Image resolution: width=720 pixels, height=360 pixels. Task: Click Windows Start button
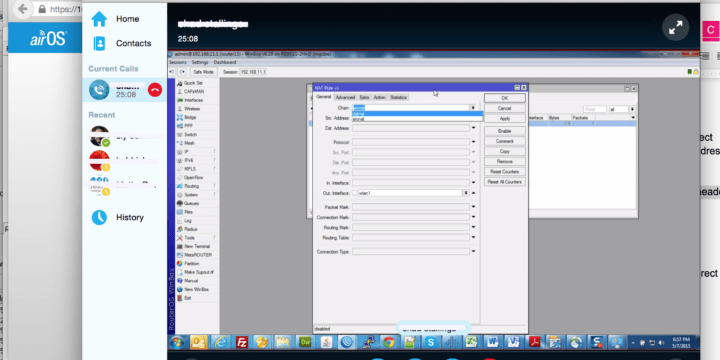click(176, 343)
